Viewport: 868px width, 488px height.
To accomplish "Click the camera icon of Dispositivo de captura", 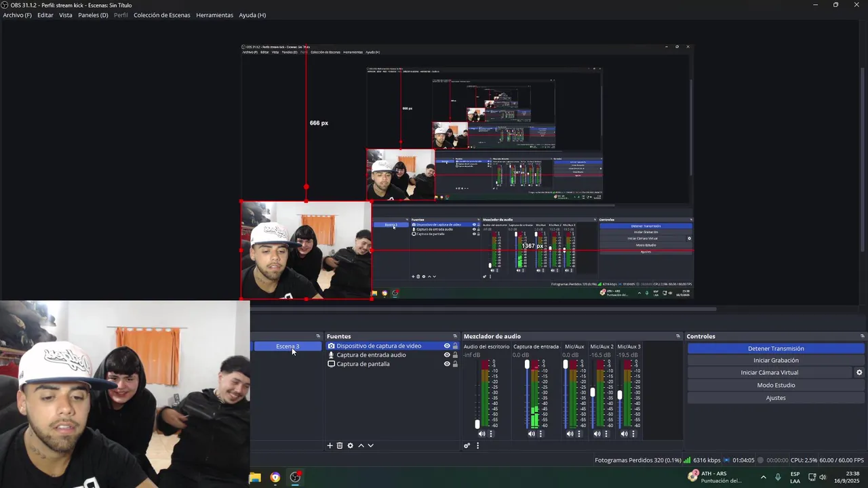I will click(x=331, y=346).
